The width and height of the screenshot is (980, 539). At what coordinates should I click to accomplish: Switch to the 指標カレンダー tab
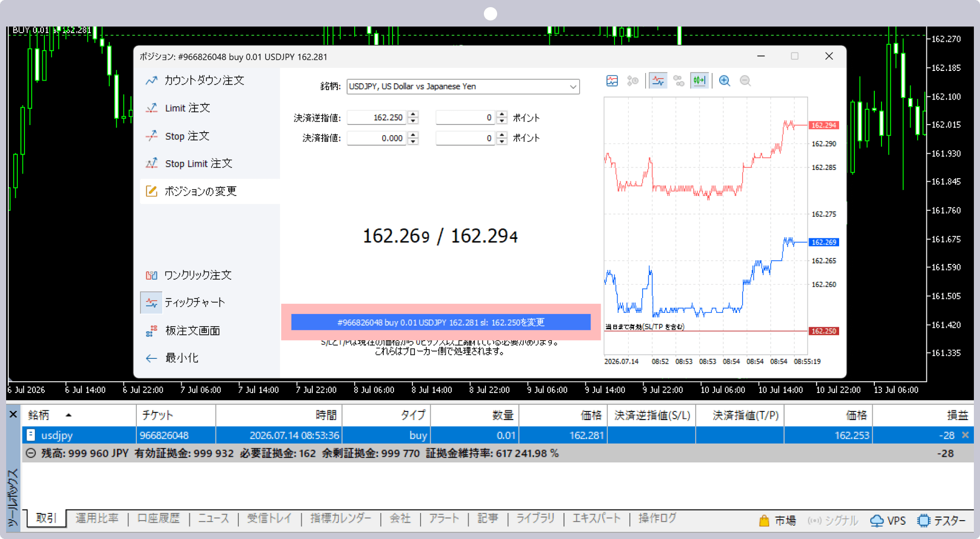[341, 519]
